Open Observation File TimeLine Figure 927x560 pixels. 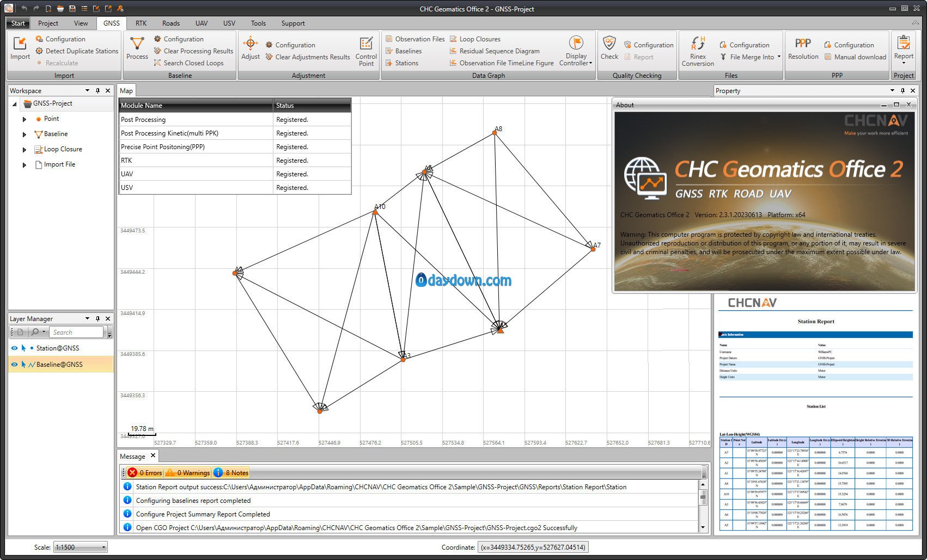(x=502, y=63)
